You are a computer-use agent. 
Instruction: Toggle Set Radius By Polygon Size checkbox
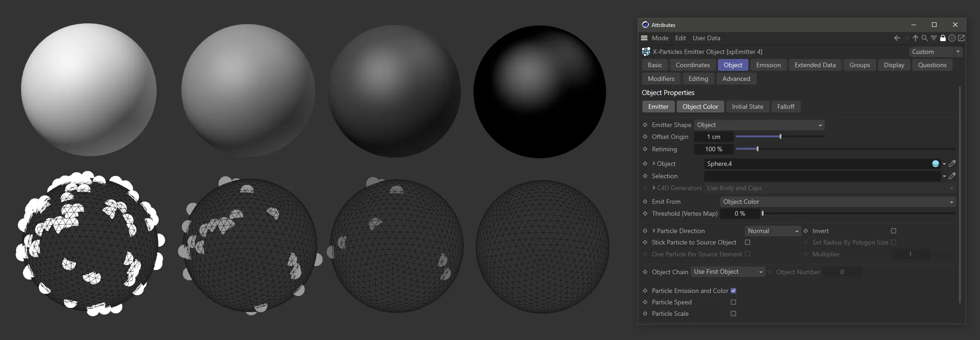(894, 242)
